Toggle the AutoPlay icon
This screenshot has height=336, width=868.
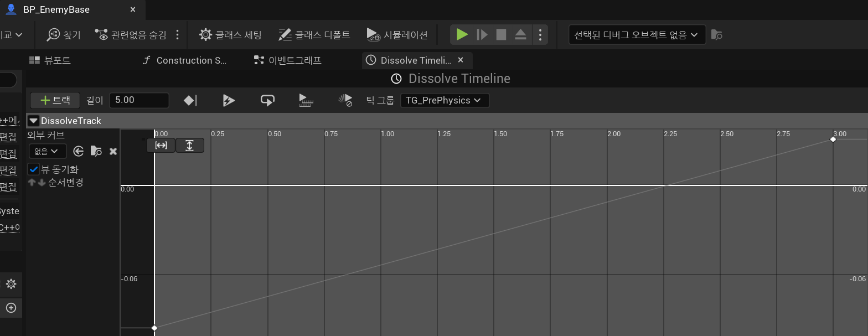click(229, 100)
